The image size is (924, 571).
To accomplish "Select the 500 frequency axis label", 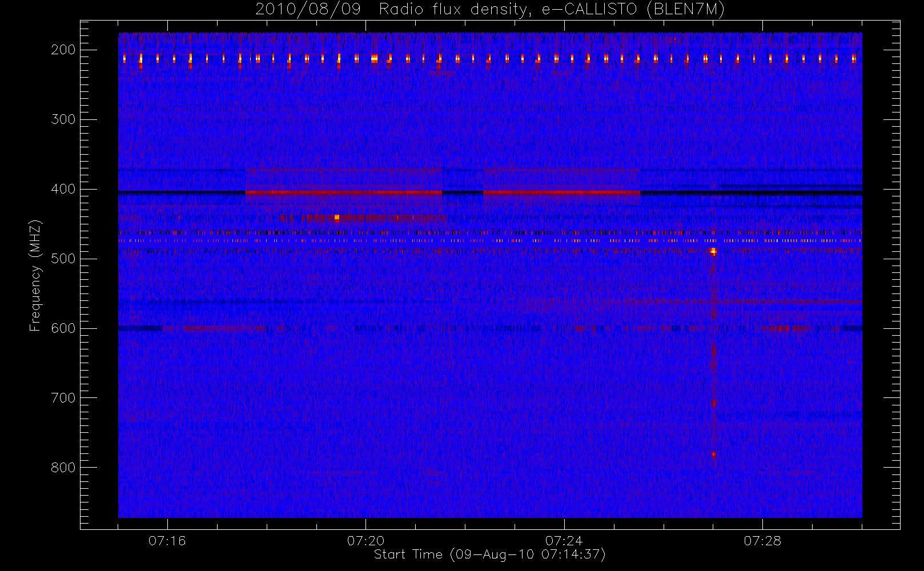I will tap(63, 259).
